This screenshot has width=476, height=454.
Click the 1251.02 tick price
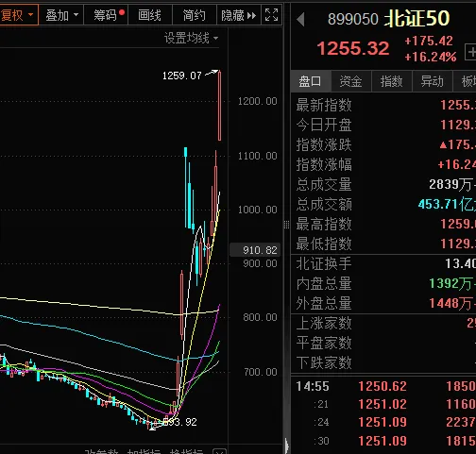tap(382, 404)
